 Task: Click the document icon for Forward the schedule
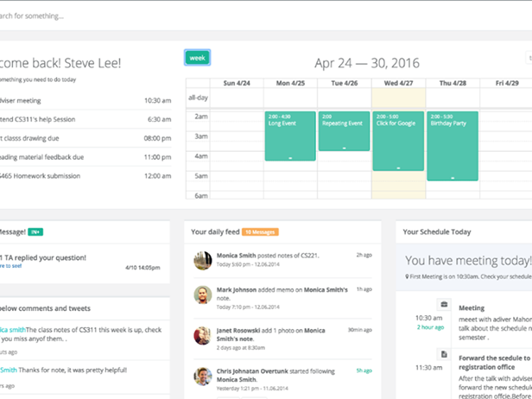pyautogui.click(x=444, y=354)
